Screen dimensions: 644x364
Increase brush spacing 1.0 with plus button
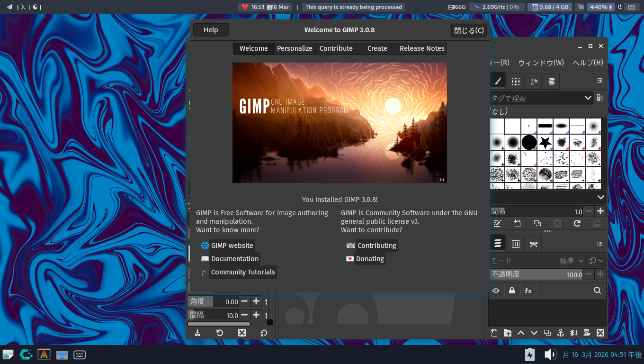[x=600, y=211]
